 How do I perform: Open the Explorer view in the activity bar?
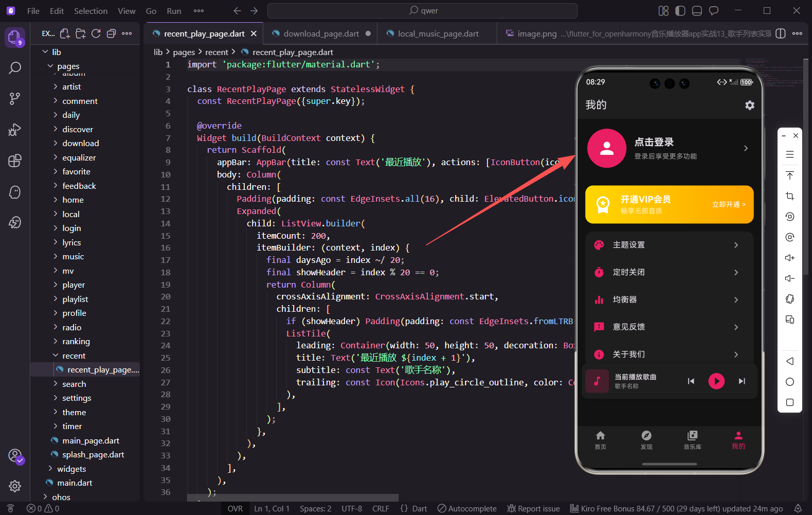coord(14,37)
